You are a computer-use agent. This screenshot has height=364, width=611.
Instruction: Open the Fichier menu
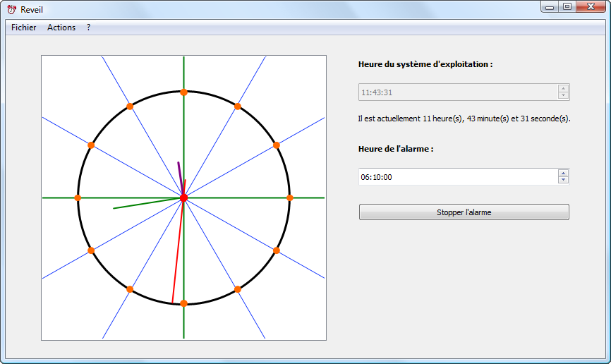24,28
